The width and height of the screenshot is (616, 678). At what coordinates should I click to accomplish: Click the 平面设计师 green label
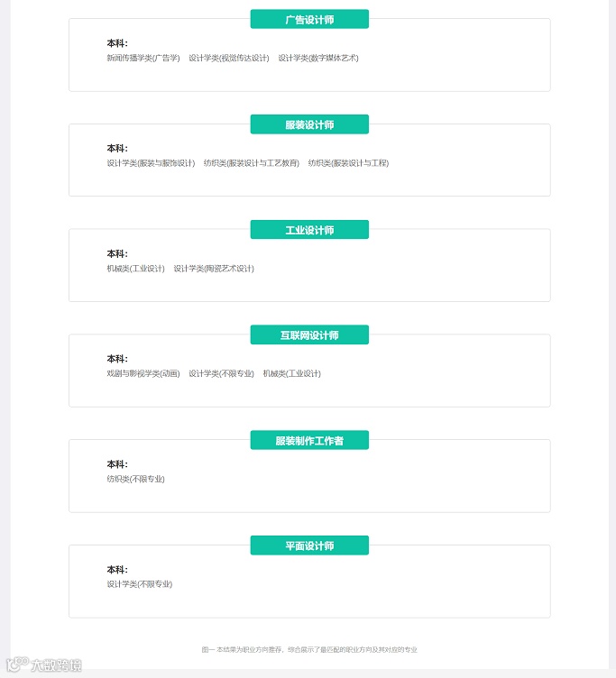309,545
